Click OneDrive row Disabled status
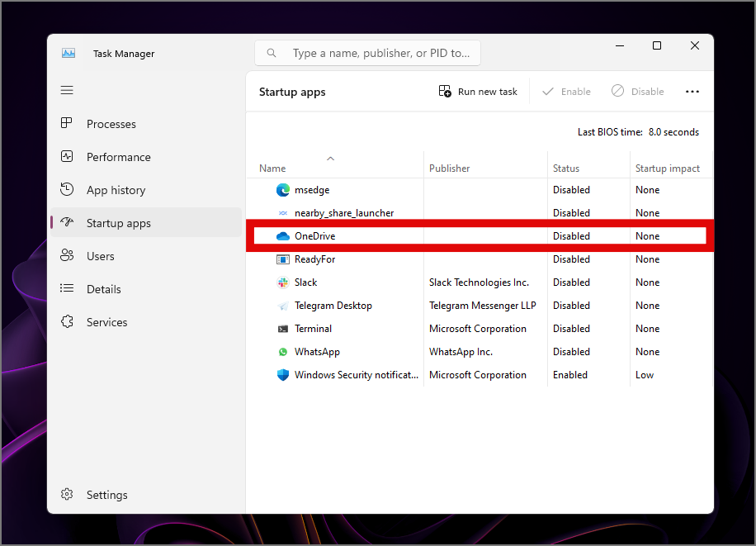The height and width of the screenshot is (546, 756). click(571, 236)
